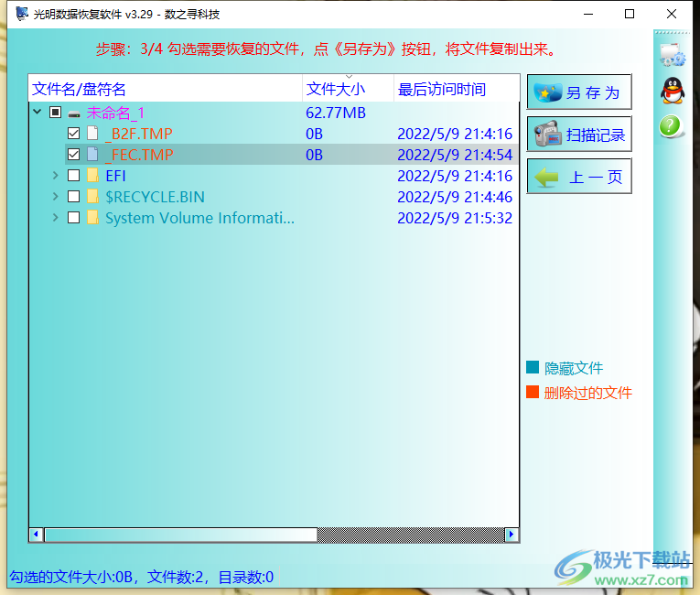Click the EFI folder icon
Image resolution: width=700 pixels, height=595 pixels.
coord(92,175)
